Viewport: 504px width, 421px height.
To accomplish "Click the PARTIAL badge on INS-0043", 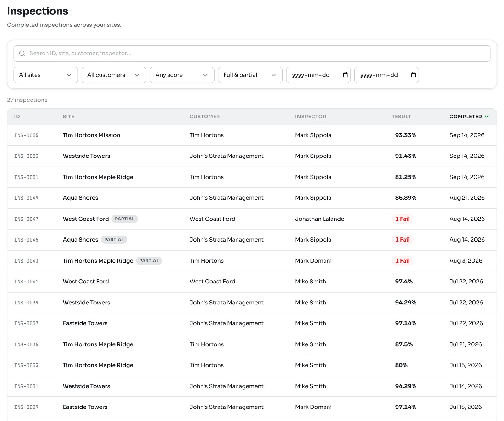I will click(149, 261).
